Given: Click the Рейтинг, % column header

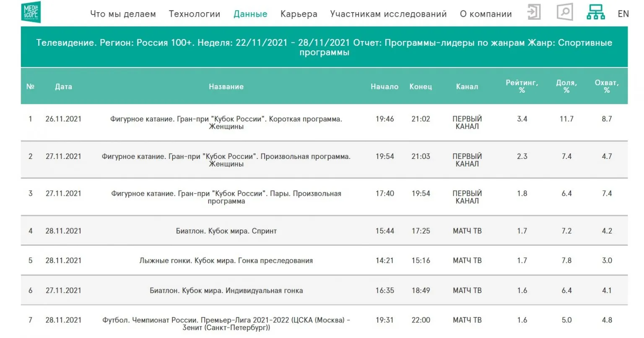Looking at the screenshot, I should pos(522,86).
